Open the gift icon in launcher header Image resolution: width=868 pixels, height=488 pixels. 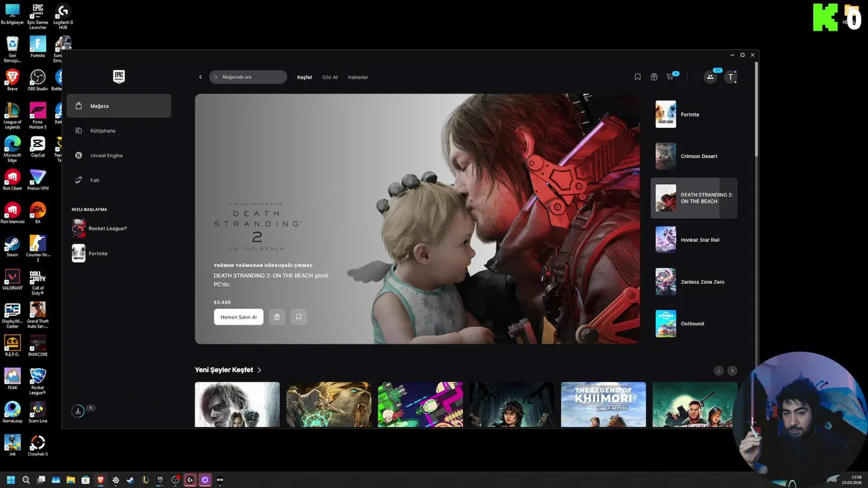pyautogui.click(x=654, y=77)
